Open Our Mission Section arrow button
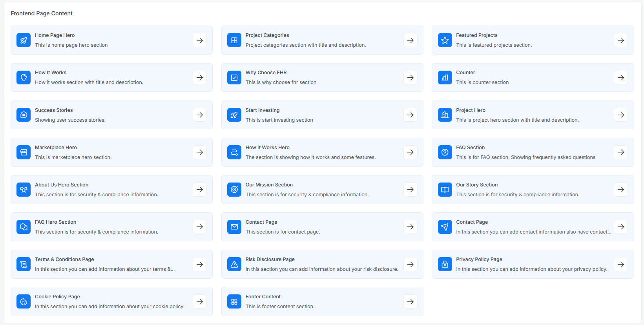644x325 pixels. click(410, 189)
